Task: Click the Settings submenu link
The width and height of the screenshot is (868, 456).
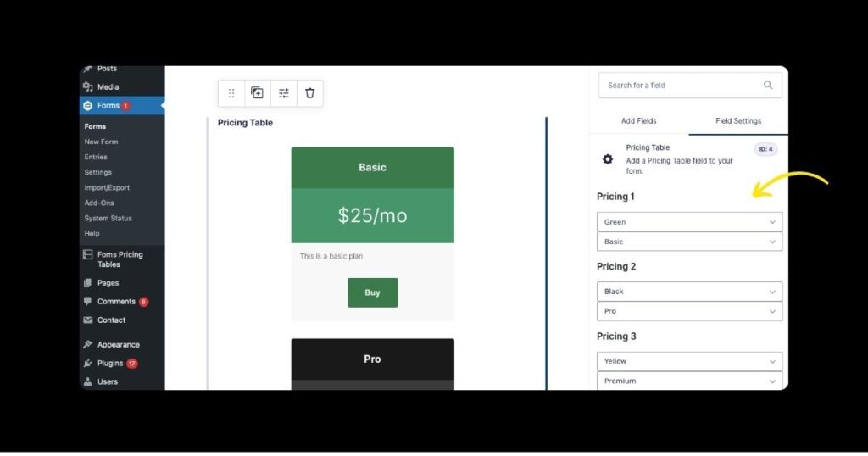Action: coord(98,173)
